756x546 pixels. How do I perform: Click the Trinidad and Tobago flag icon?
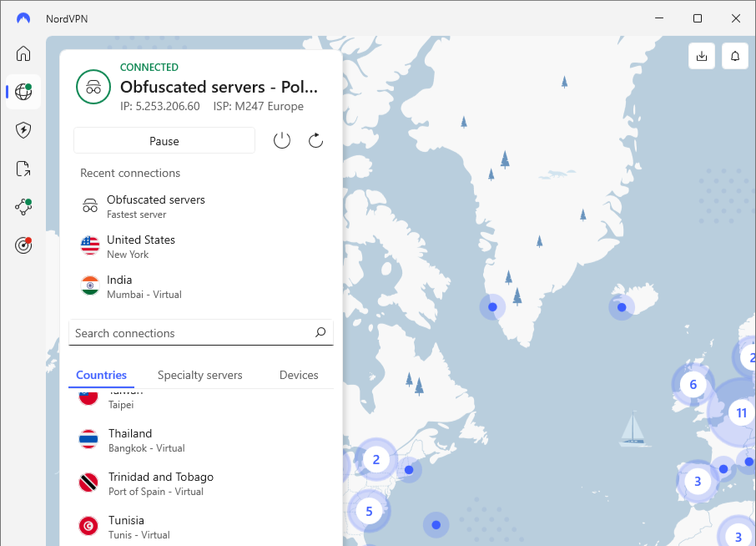click(x=88, y=483)
